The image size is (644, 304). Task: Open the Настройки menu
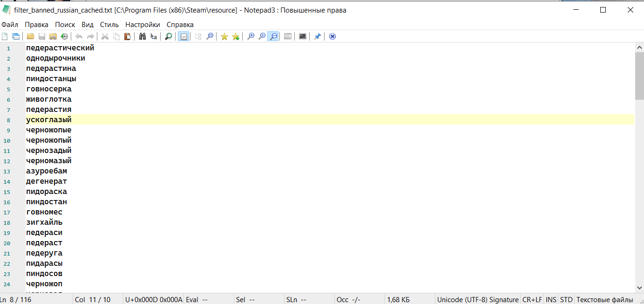(142, 25)
